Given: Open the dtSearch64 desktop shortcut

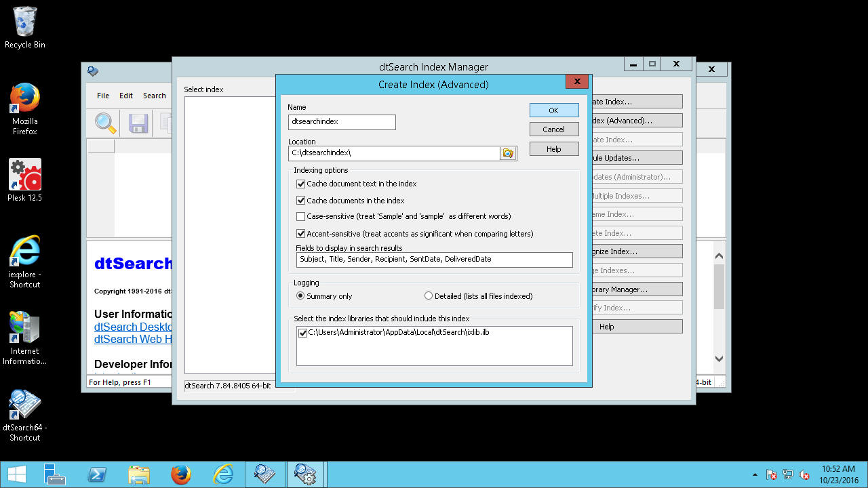Looking at the screenshot, I should 25,415.
